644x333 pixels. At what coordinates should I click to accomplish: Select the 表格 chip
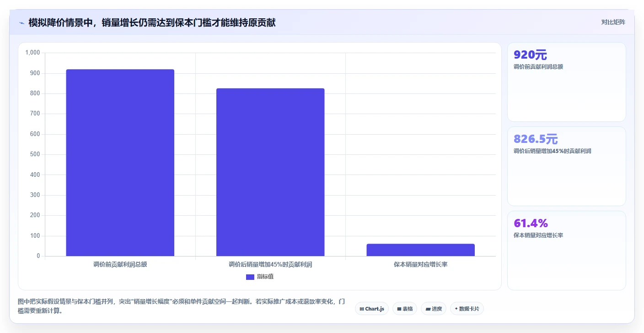coord(405,309)
